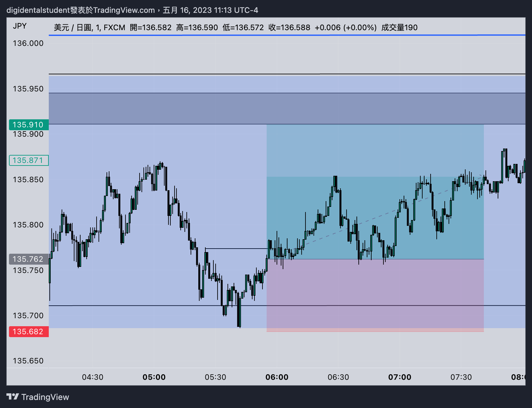The width and height of the screenshot is (532, 408).
Task: Click the 06:30 time axis label
Action: coord(339,377)
